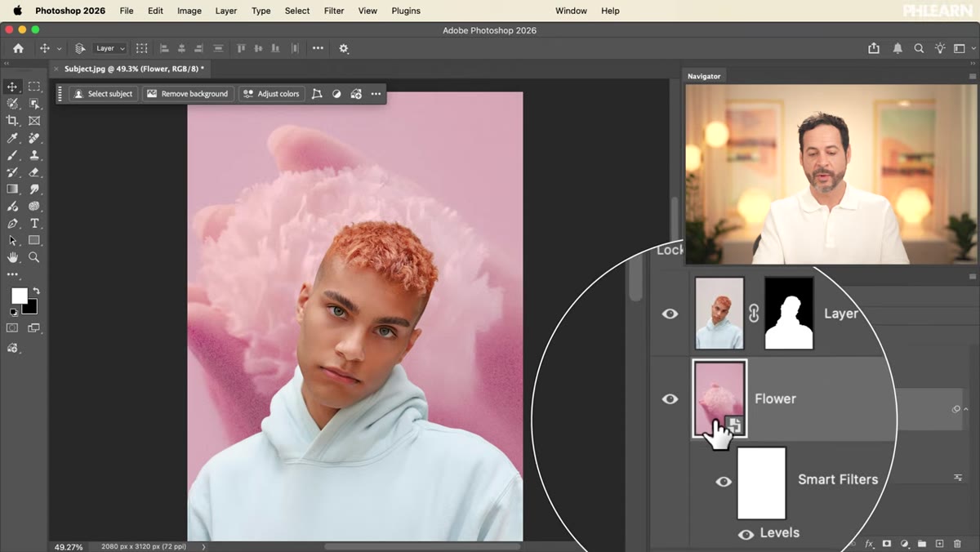Hide the Flower layer via eye icon
Viewport: 980px width, 552px height.
(x=670, y=398)
